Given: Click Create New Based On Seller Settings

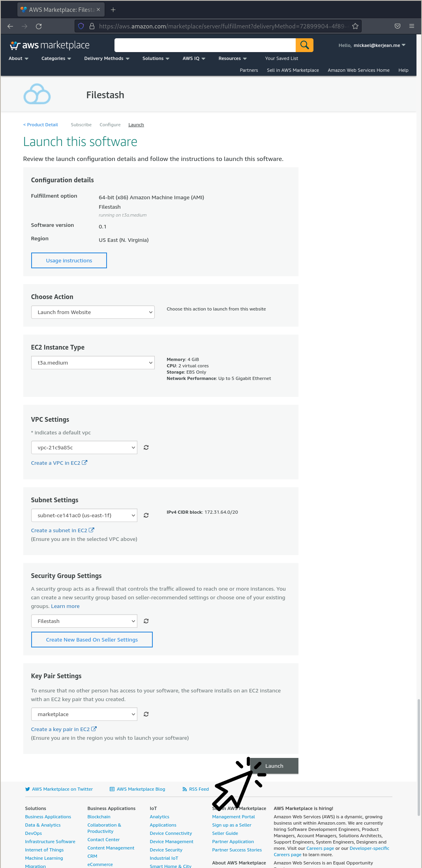Looking at the screenshot, I should (92, 640).
